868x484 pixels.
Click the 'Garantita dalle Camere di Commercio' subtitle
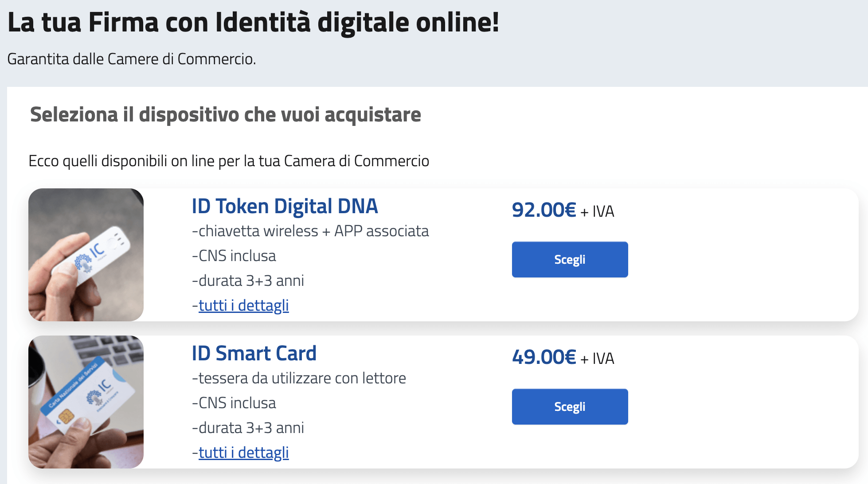(x=132, y=59)
